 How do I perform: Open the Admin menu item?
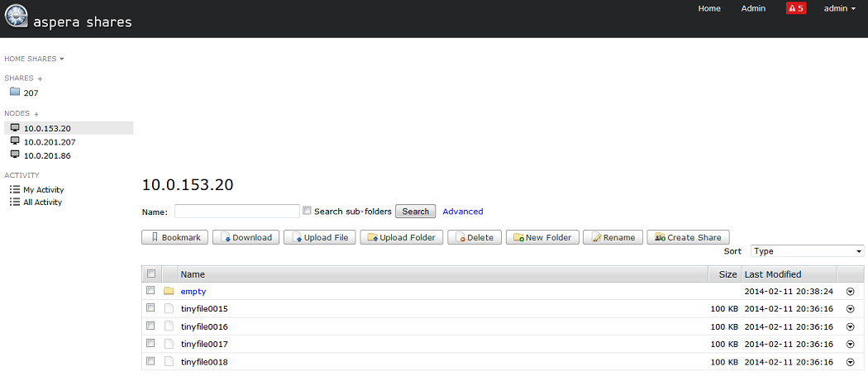pyautogui.click(x=753, y=8)
